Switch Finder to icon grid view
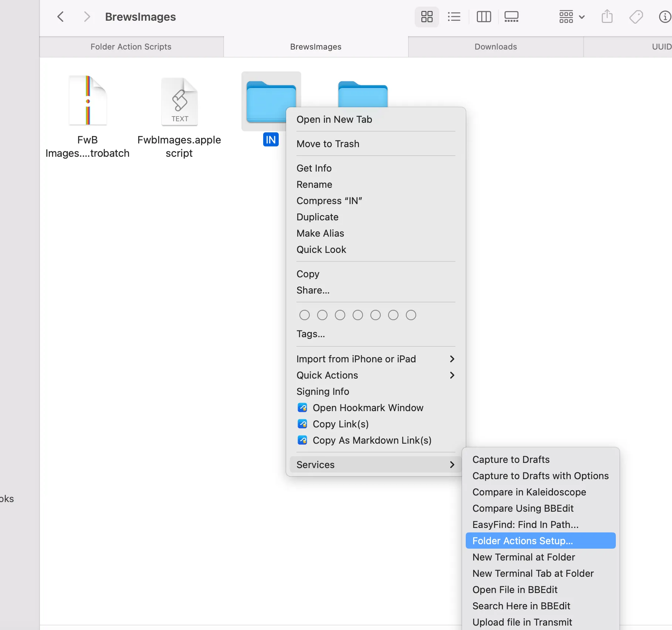This screenshot has height=630, width=672. click(427, 17)
